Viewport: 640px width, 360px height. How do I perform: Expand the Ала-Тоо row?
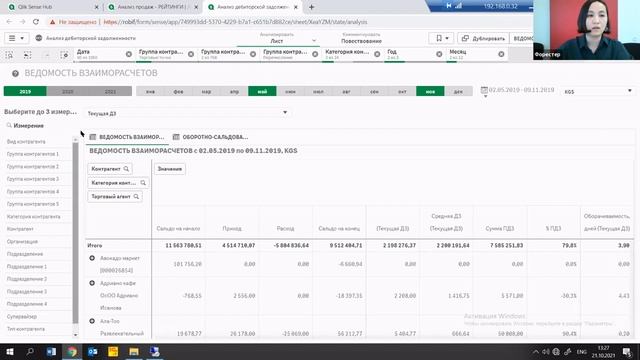92,321
